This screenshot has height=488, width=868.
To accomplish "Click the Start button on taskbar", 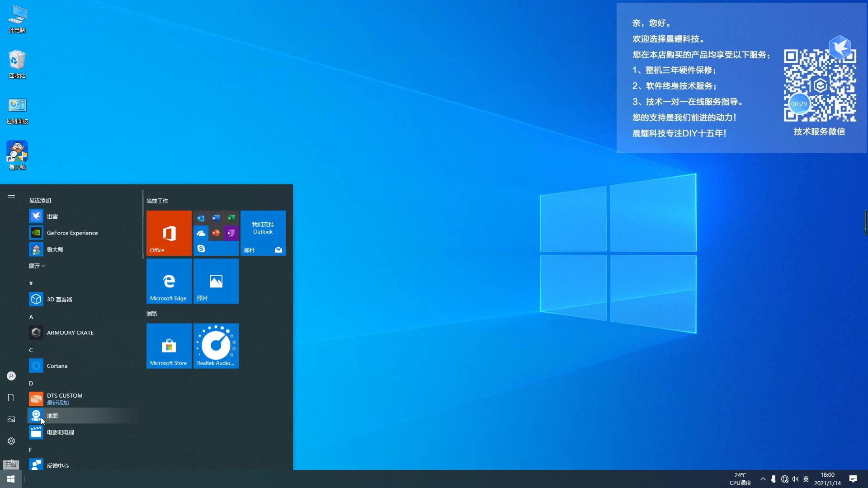I will (11, 479).
